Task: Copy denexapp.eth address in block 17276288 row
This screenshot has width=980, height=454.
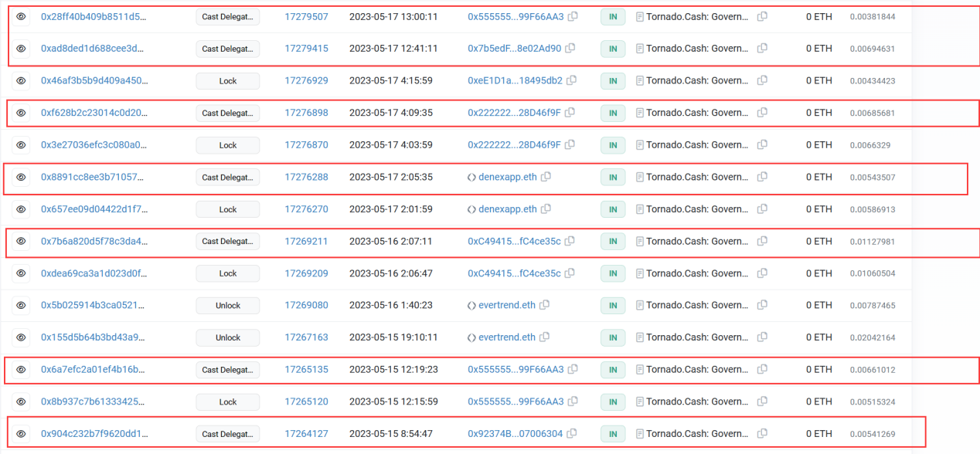Action: (546, 177)
